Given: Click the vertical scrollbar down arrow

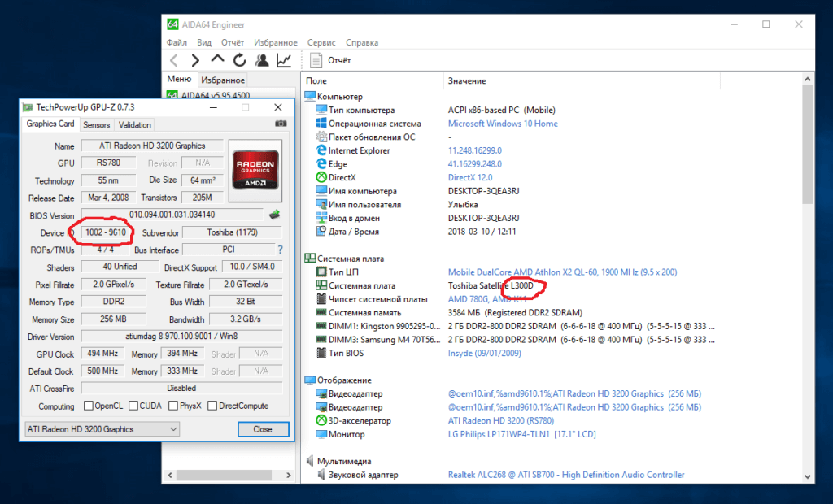Looking at the screenshot, I should [x=808, y=477].
